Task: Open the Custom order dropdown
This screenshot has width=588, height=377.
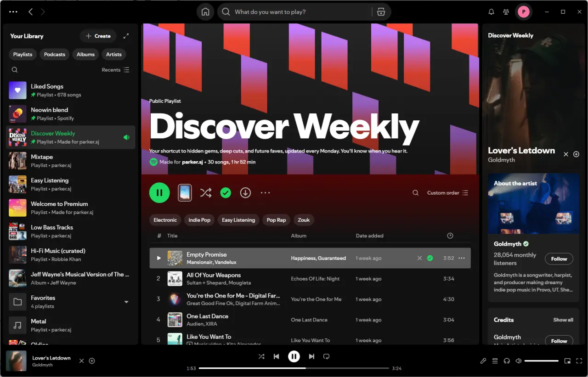Action: [x=447, y=193]
